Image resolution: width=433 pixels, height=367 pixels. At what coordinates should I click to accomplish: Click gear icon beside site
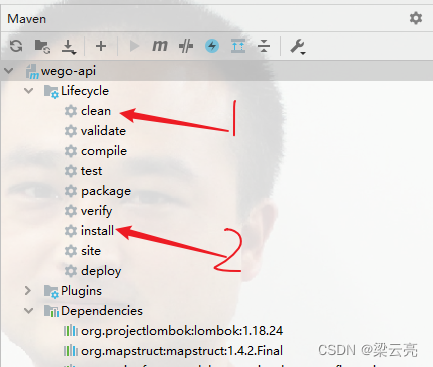(71, 251)
